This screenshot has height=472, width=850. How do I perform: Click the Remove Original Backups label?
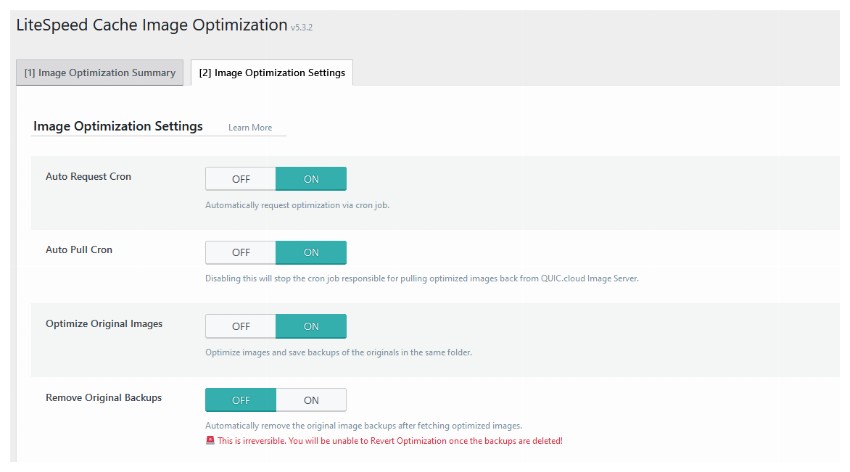point(104,397)
